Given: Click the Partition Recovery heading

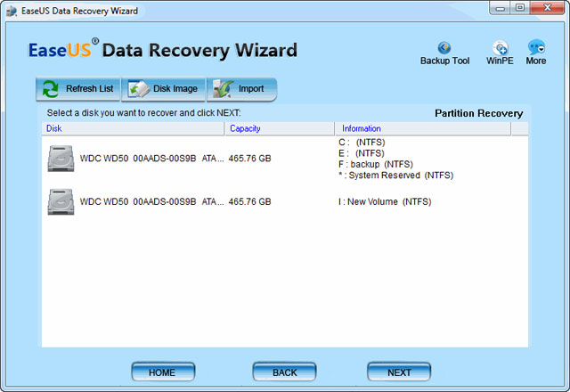Looking at the screenshot, I should [479, 113].
